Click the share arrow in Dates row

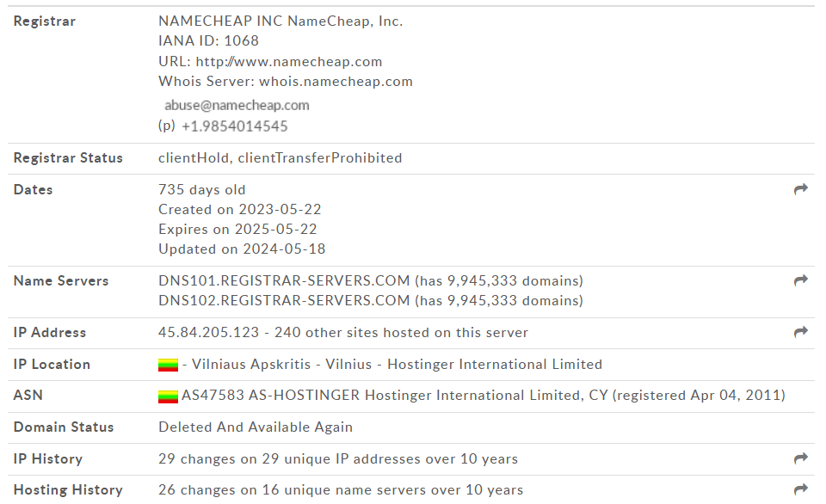coord(801,189)
